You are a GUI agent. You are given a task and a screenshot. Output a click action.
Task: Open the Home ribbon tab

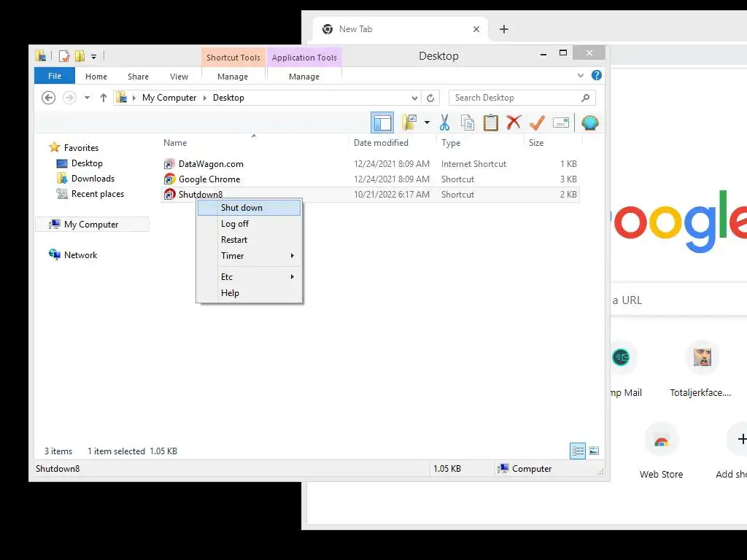pos(96,76)
